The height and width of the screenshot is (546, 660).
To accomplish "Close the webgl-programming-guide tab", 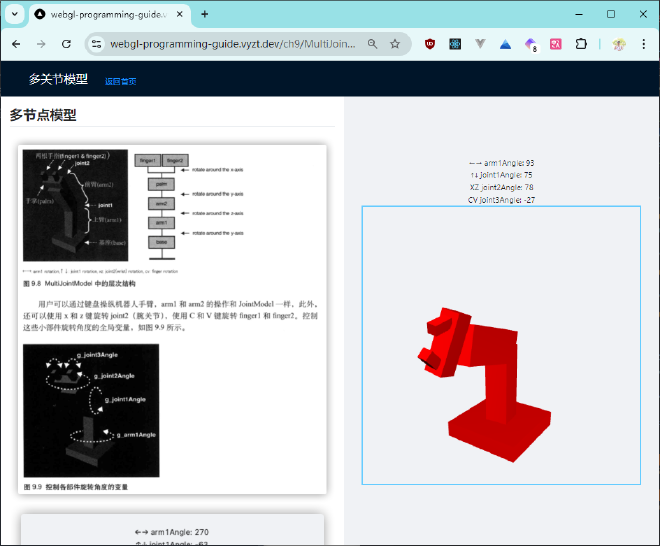I will coord(179,14).
